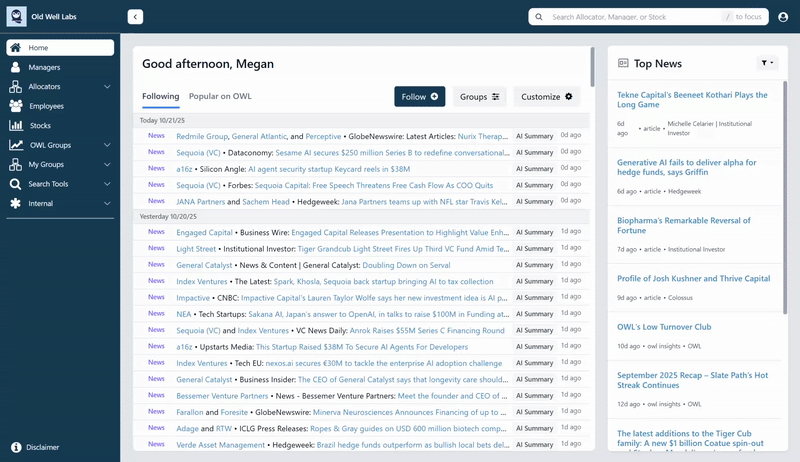Screen dimensions: 800x462
Task: Click the Old Well Labs logo icon
Action: click(x=16, y=17)
